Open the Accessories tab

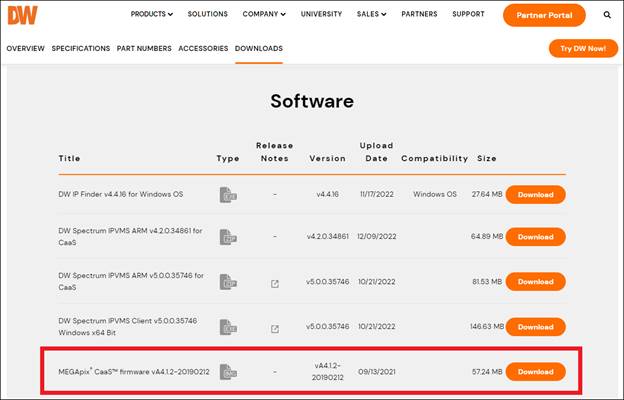tap(203, 49)
